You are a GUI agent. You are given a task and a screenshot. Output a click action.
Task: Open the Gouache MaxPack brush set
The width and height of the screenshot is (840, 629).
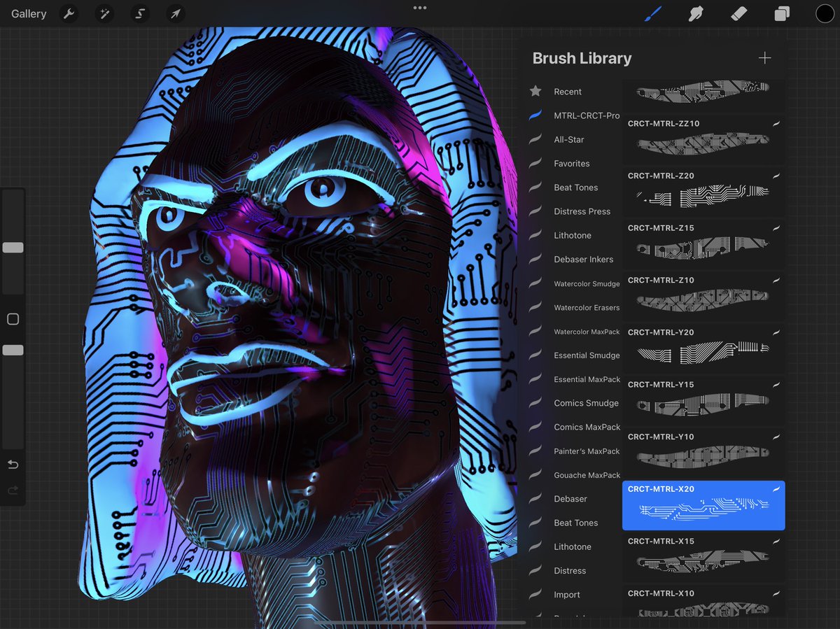(587, 475)
